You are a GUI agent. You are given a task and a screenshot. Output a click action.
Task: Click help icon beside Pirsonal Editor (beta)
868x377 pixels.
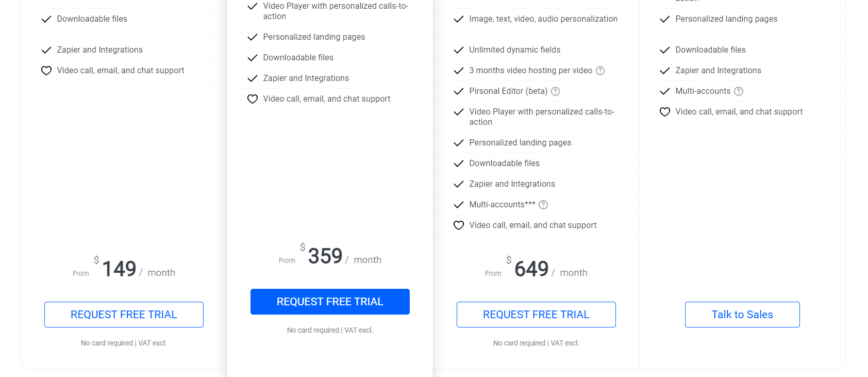pos(555,91)
